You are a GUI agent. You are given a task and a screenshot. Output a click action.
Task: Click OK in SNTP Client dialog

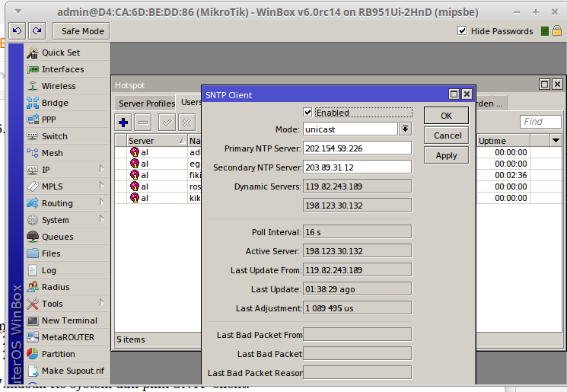446,116
